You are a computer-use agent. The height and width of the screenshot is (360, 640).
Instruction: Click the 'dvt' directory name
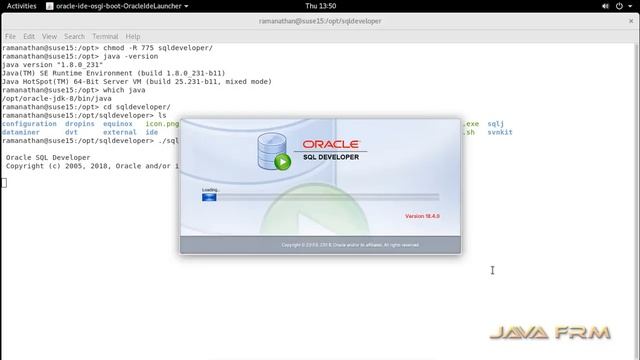tap(71, 132)
